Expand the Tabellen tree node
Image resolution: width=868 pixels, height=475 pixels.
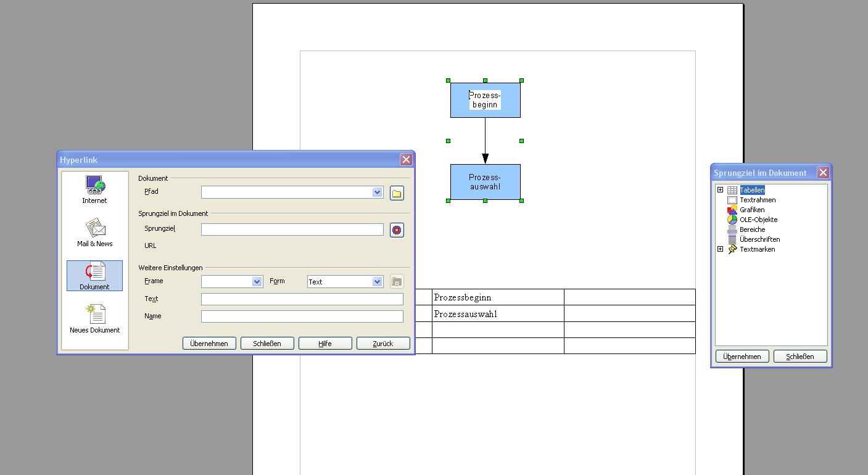[x=720, y=190]
